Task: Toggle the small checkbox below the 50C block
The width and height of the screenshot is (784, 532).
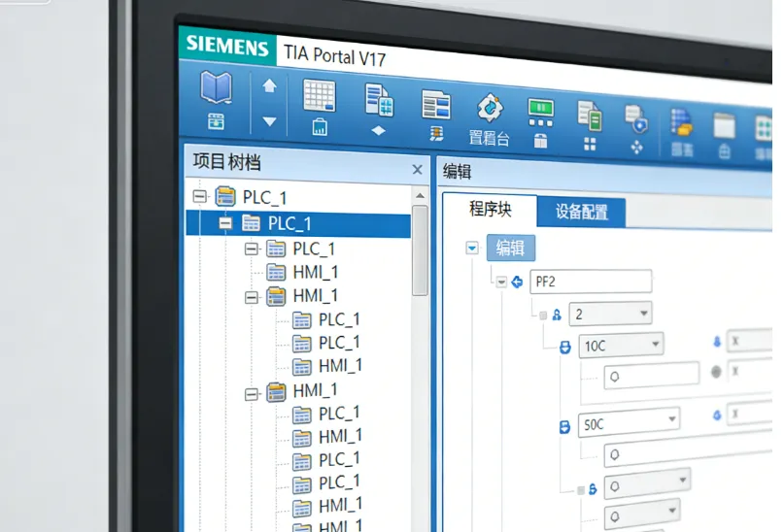Action: click(x=581, y=490)
